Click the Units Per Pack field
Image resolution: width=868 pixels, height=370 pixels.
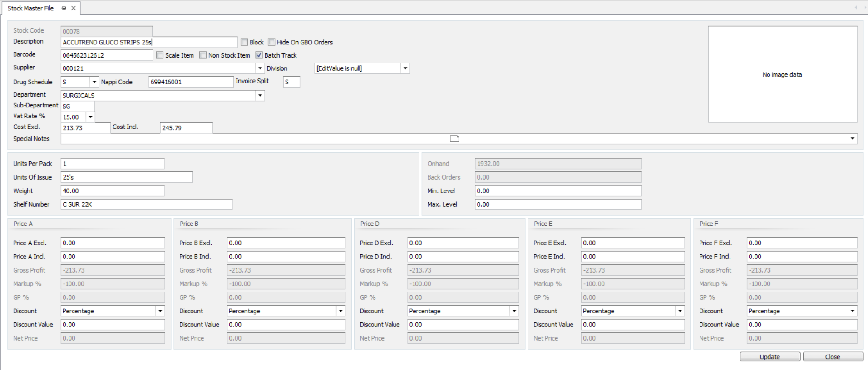tap(113, 164)
